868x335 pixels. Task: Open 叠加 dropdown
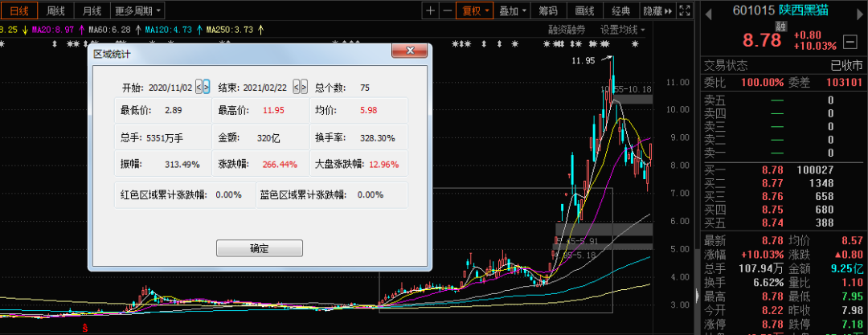tap(512, 10)
